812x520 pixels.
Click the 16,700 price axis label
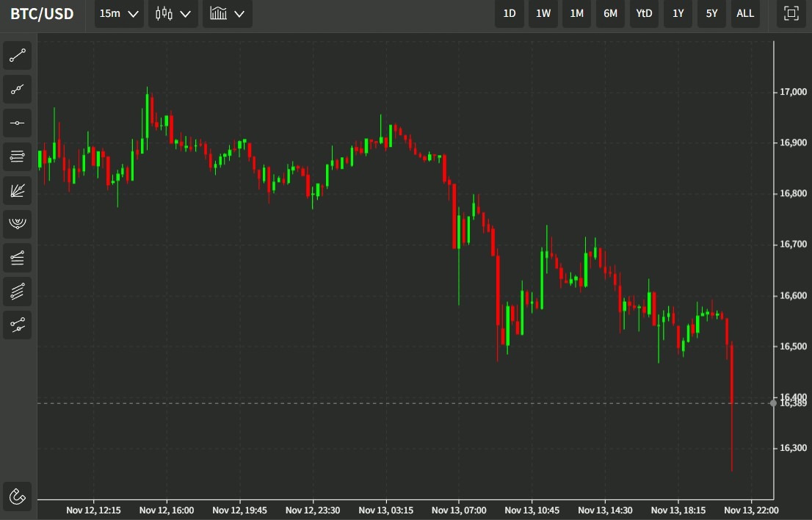click(x=793, y=244)
